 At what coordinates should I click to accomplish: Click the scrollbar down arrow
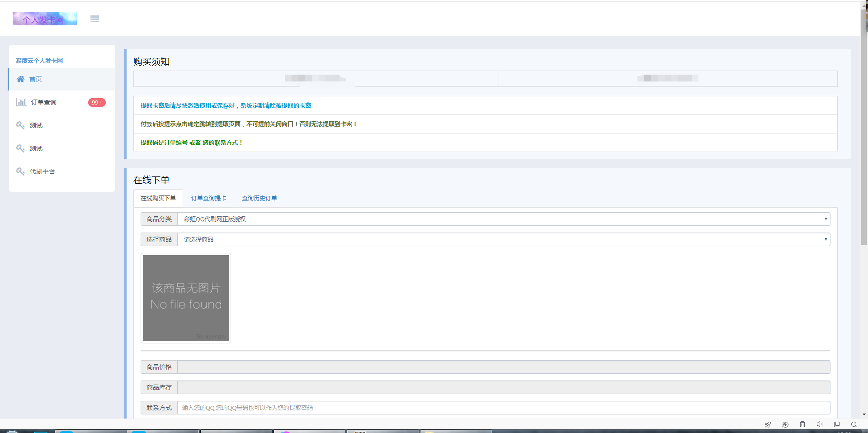point(864,414)
